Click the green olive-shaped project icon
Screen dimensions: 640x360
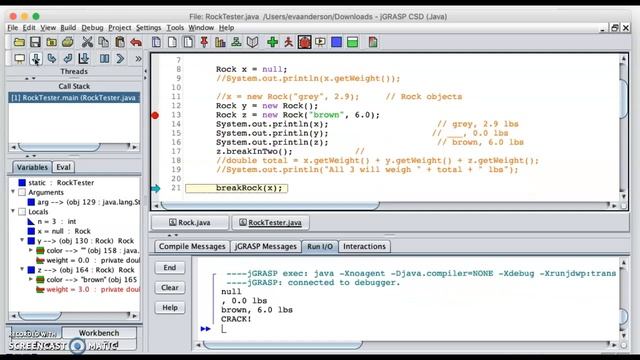pos(68,42)
